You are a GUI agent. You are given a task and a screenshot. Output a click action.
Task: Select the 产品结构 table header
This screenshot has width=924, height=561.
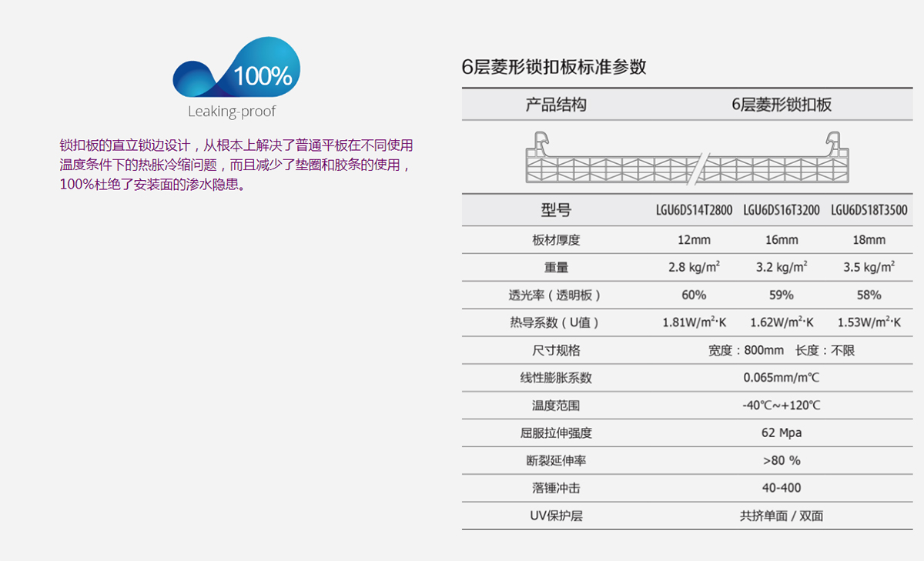click(x=556, y=105)
